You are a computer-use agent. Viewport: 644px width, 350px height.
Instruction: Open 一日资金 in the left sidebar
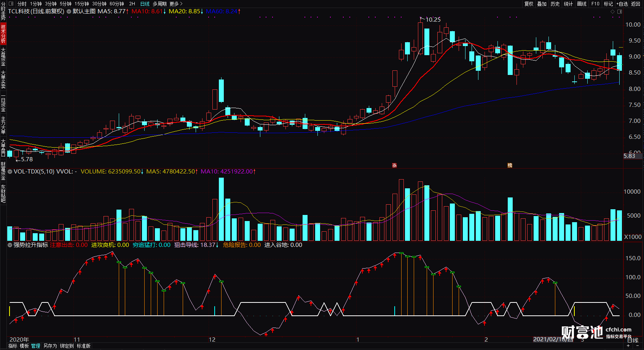tap(3, 103)
